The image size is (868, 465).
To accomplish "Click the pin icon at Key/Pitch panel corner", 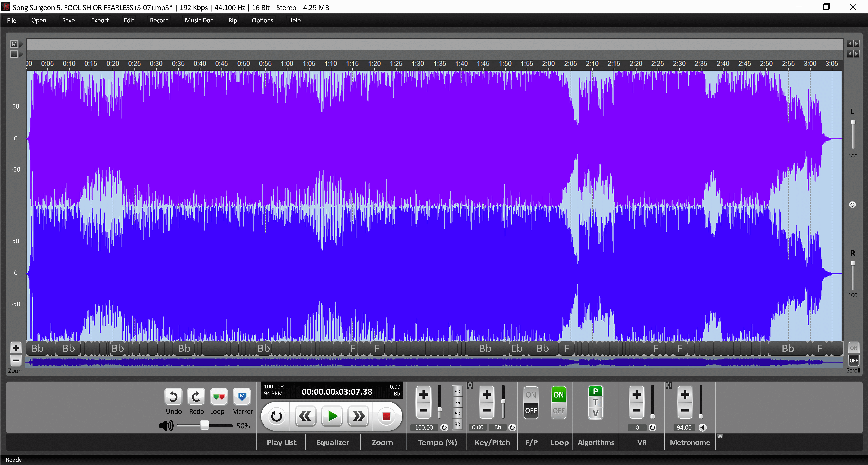I will pyautogui.click(x=470, y=385).
